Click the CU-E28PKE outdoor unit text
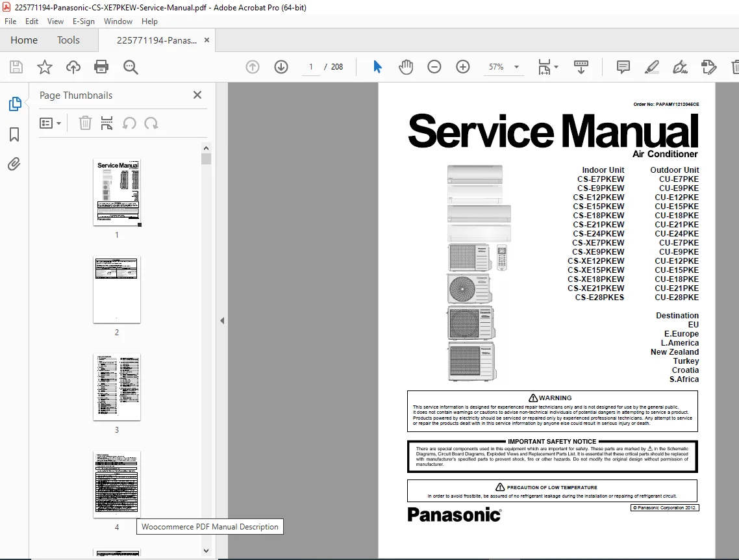Viewport: 739px width, 560px height. coord(677,298)
